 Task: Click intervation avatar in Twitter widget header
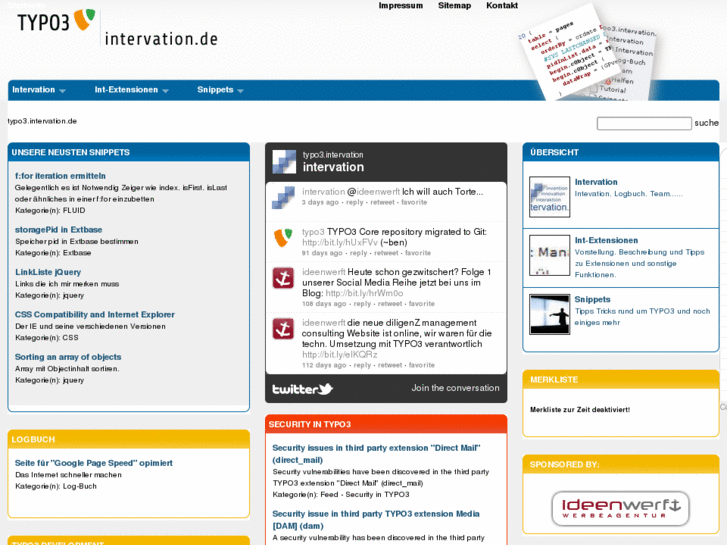[x=284, y=161]
